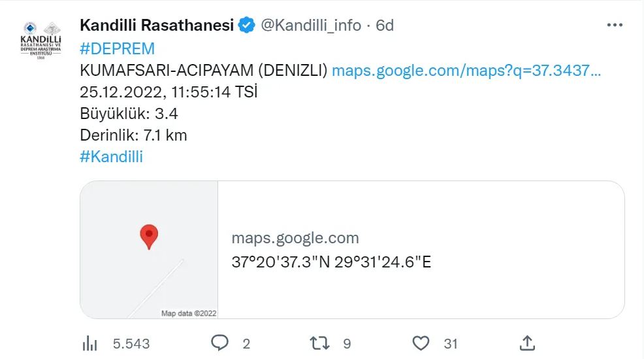Like the tweet with the heart icon

coord(421,343)
